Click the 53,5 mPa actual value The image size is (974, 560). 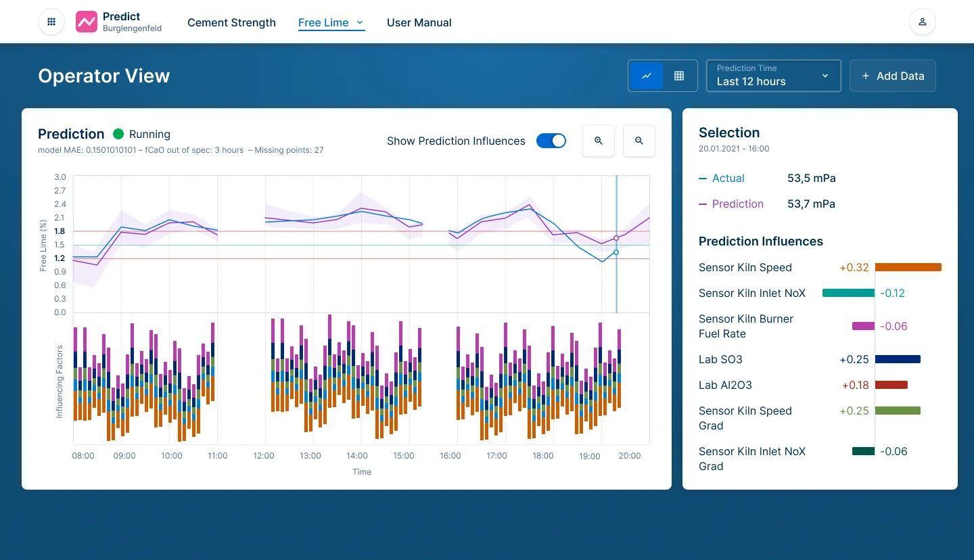(x=812, y=179)
